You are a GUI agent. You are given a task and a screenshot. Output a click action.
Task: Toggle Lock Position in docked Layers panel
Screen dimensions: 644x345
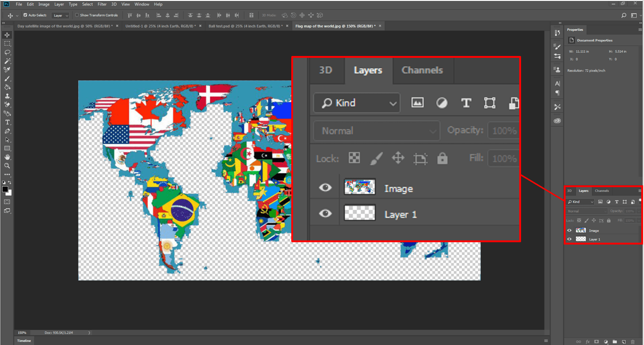pos(594,221)
